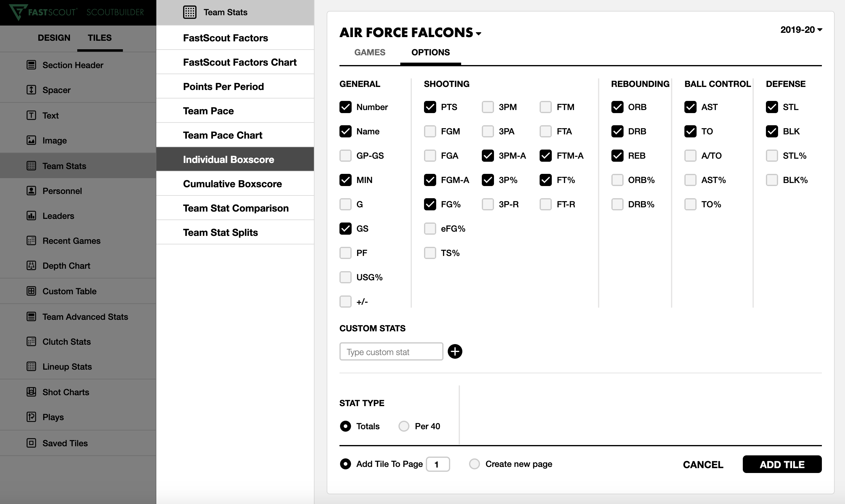Switch to the DESIGN tab

click(54, 38)
